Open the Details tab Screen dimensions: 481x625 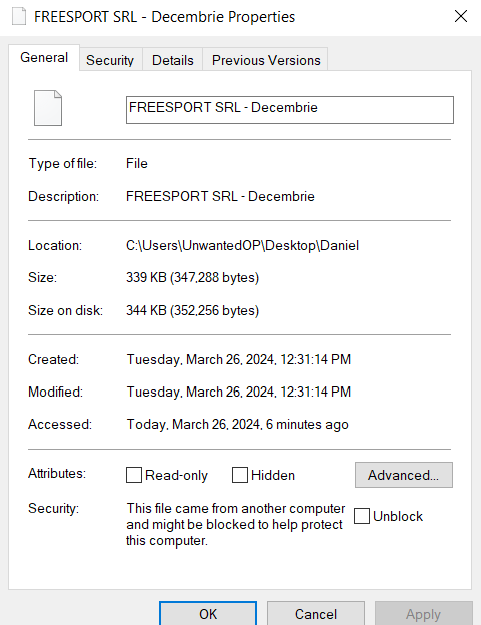tap(173, 60)
